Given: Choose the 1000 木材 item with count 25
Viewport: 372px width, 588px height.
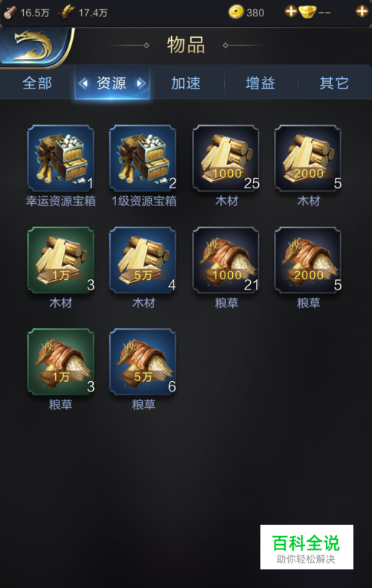Looking at the screenshot, I should coord(225,159).
